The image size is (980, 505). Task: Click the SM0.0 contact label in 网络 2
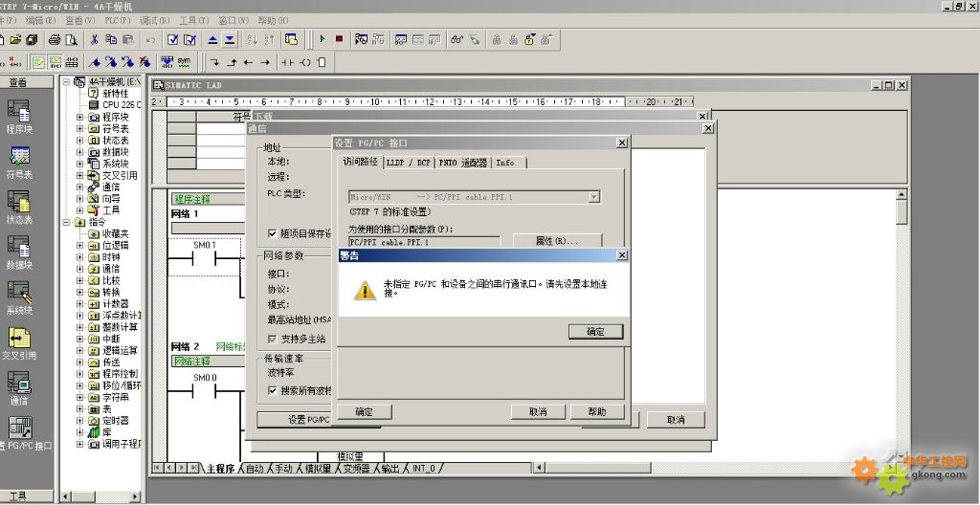point(205,378)
